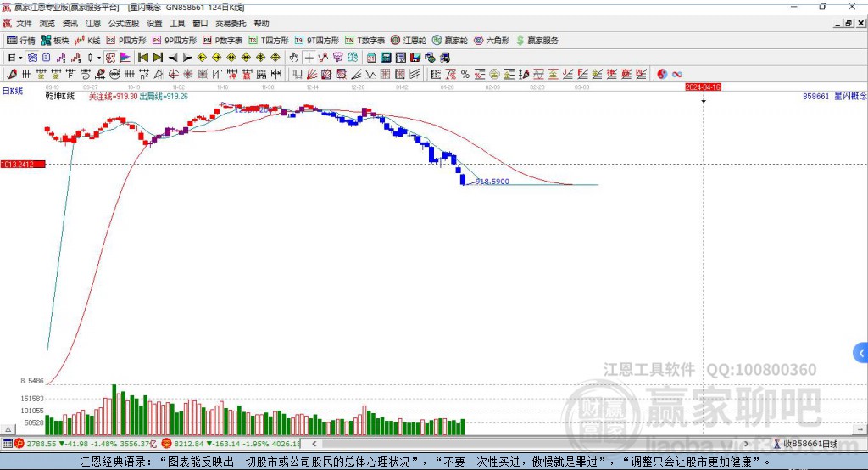Click the black right arrow icon
The image size is (868, 470).
[x=187, y=58]
